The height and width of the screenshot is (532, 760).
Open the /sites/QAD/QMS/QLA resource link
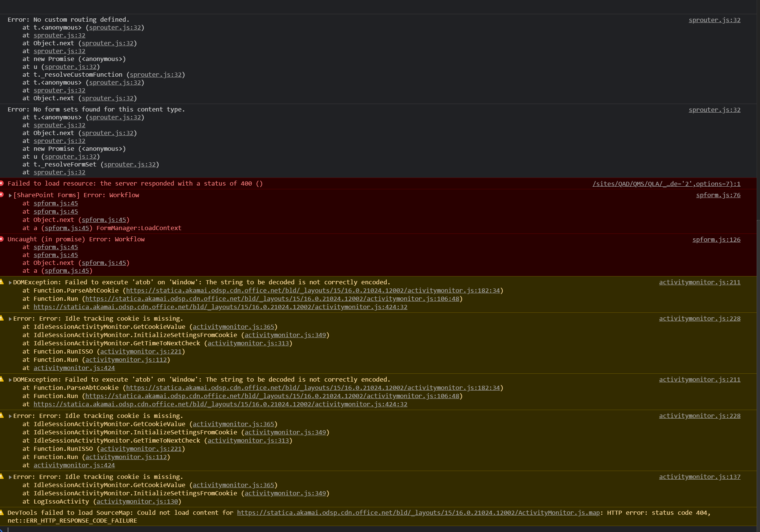666,184
